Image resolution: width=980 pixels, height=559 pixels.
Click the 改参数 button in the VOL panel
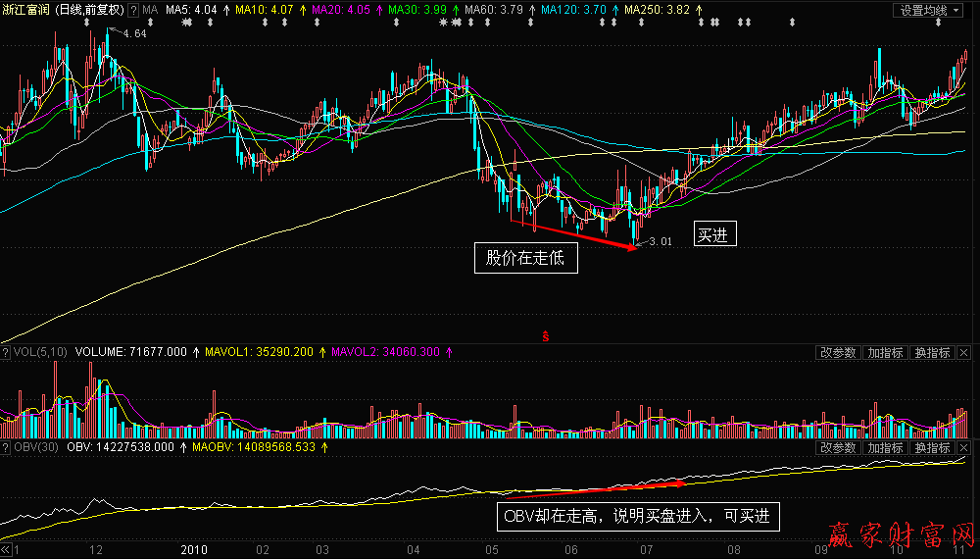(x=838, y=353)
